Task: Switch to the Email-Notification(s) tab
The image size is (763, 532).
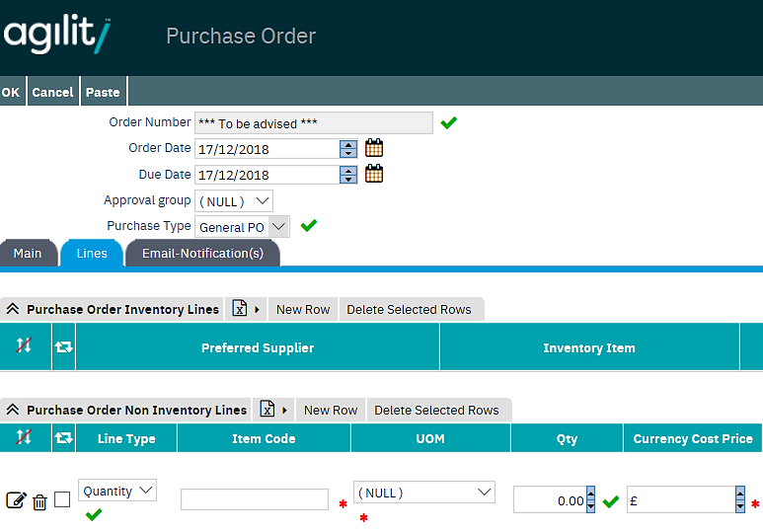Action: coord(202,254)
